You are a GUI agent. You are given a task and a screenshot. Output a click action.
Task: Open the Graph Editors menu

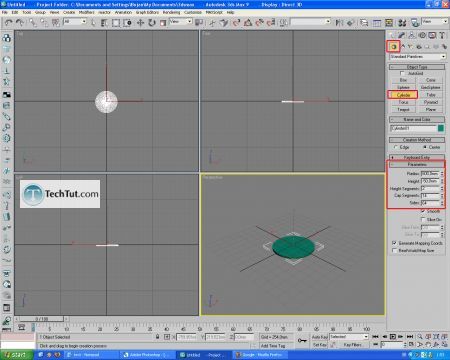pos(147,12)
